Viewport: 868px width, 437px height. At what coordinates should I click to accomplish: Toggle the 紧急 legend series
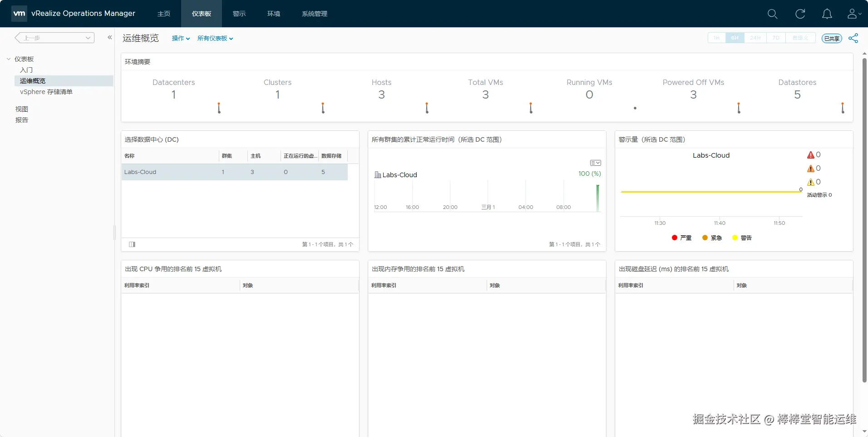712,238
